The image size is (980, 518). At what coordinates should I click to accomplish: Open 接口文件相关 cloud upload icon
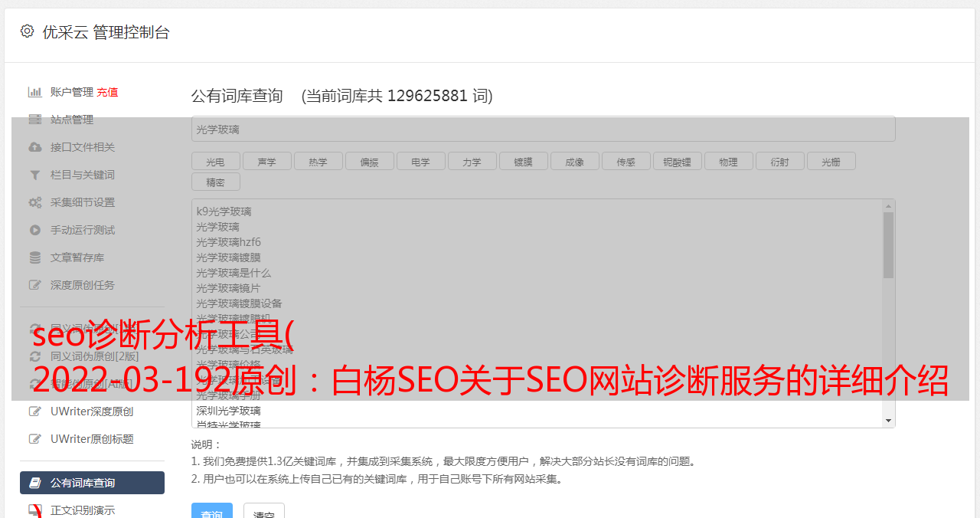coord(35,147)
